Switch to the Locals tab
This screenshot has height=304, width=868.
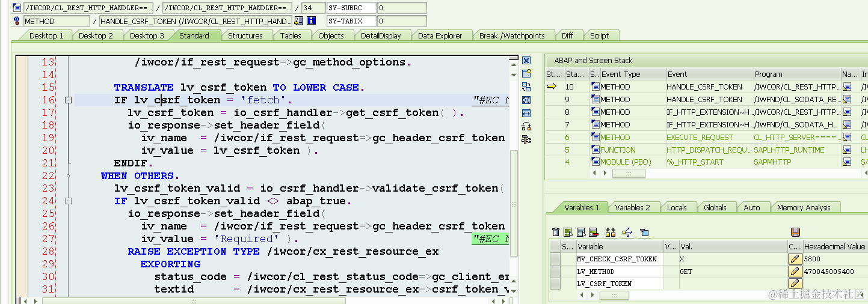click(677, 207)
